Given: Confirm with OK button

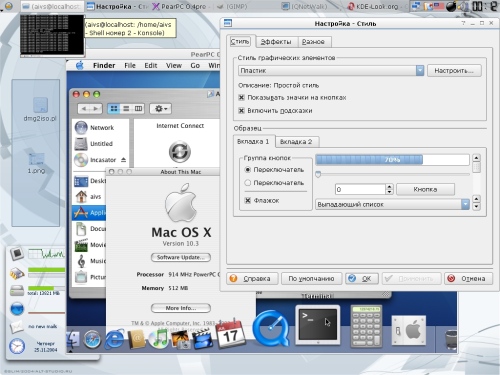Looking at the screenshot, I should tap(362, 278).
